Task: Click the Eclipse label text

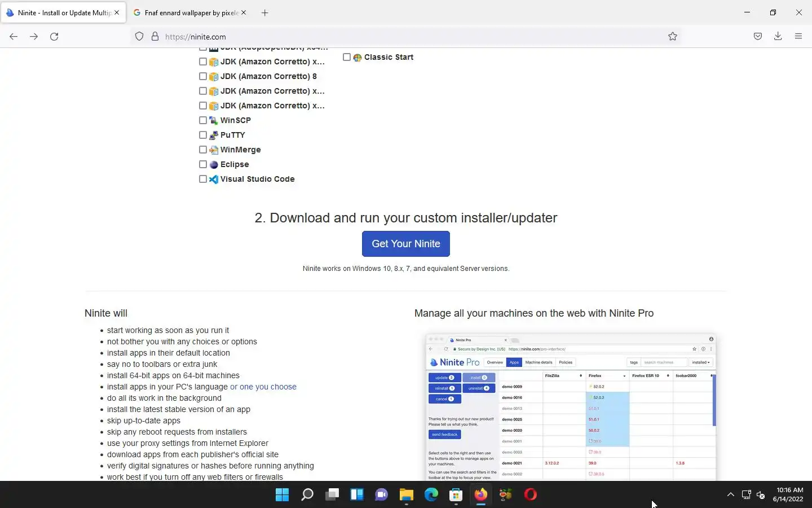Action: (x=235, y=164)
